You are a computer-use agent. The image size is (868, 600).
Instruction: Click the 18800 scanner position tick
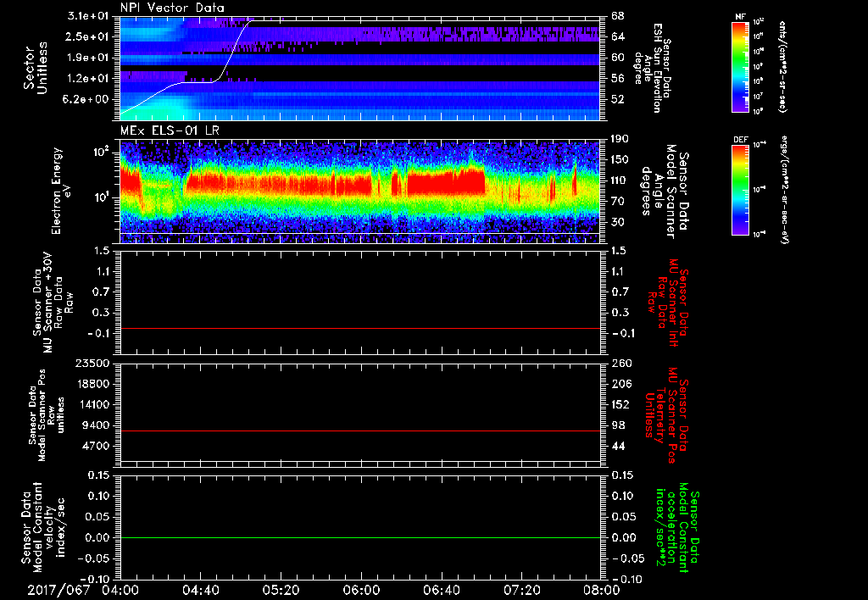click(92, 384)
